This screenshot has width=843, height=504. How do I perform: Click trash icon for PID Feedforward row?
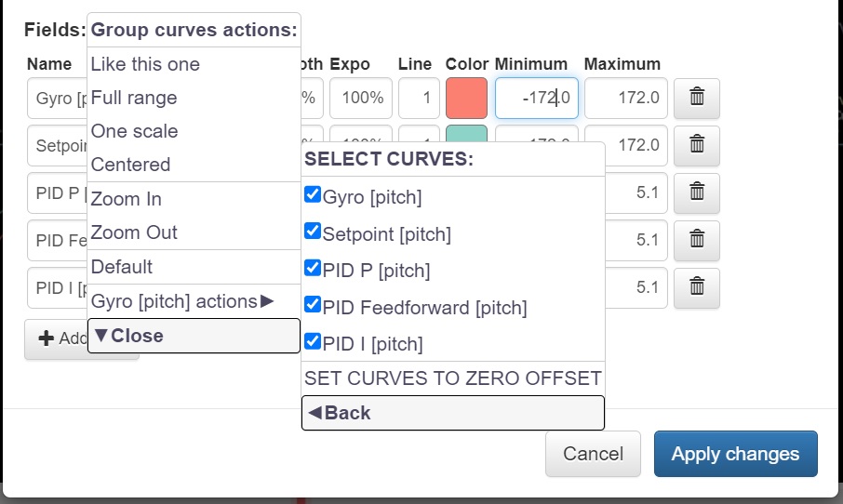[x=696, y=240]
